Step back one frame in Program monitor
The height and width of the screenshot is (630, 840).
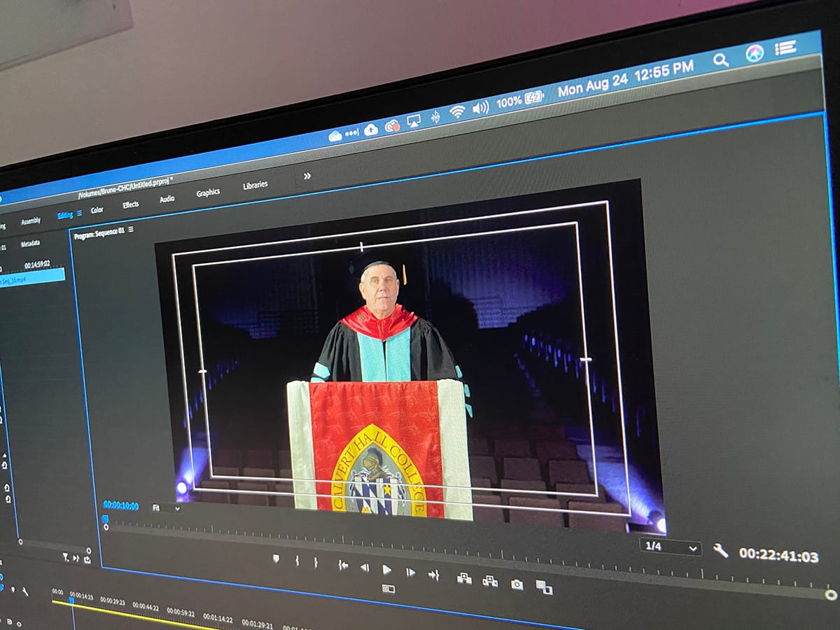364,568
